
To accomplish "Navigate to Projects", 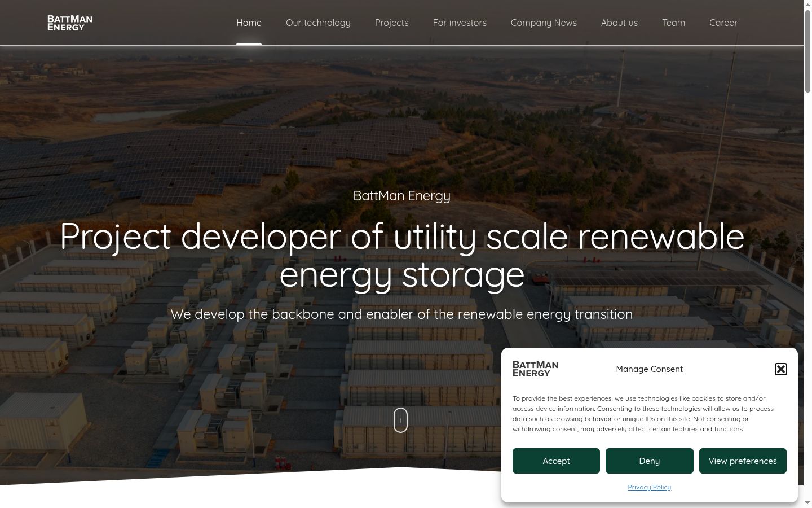I will 392,23.
